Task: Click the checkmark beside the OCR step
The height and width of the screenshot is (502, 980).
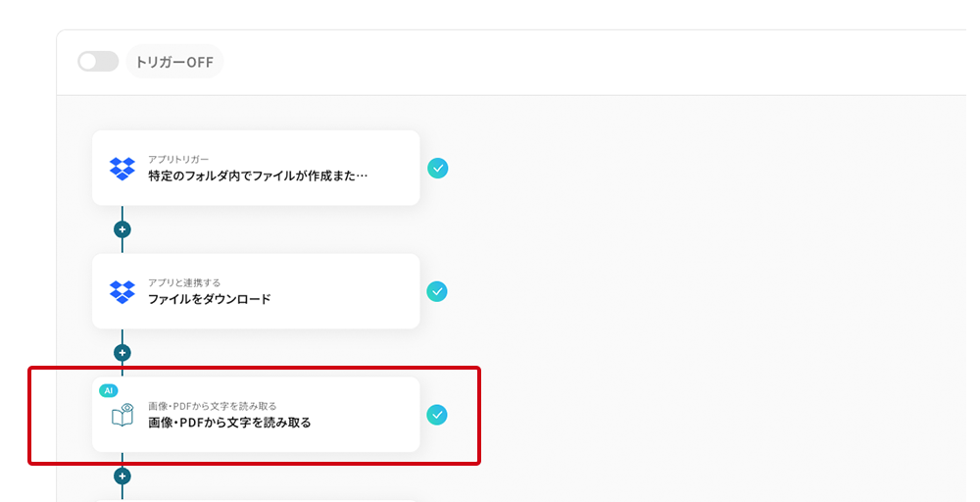Action: point(438,415)
